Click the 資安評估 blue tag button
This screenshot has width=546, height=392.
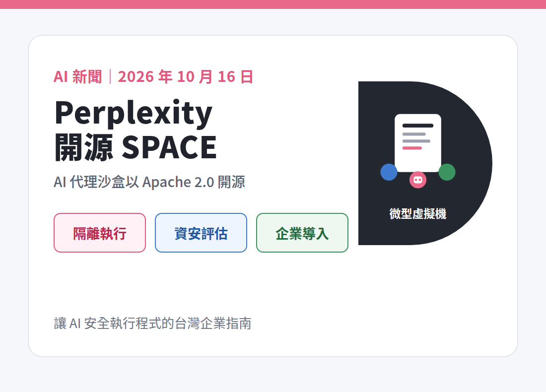point(201,233)
